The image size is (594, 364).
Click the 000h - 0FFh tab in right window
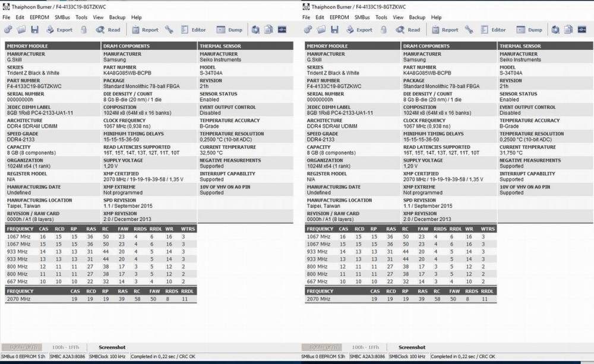pos(321,347)
